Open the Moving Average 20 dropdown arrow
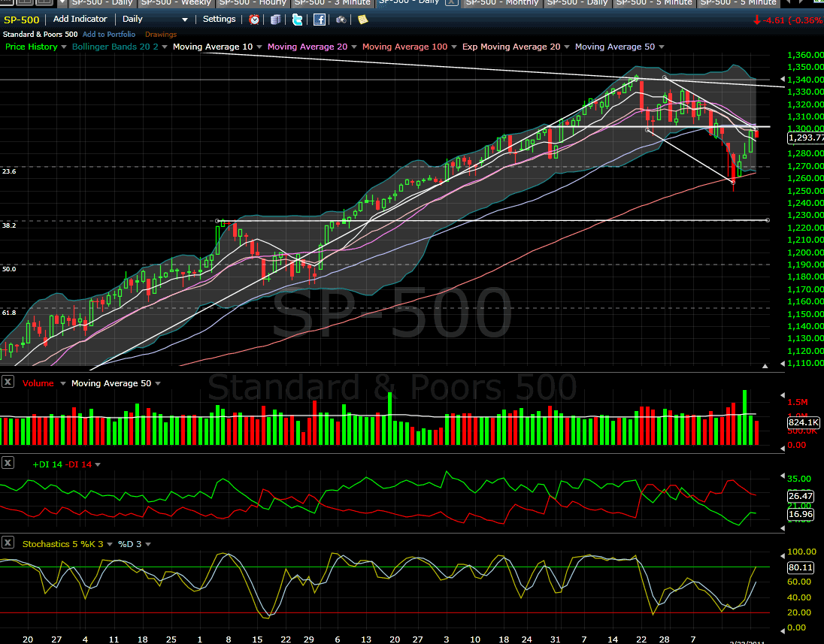 click(x=353, y=47)
